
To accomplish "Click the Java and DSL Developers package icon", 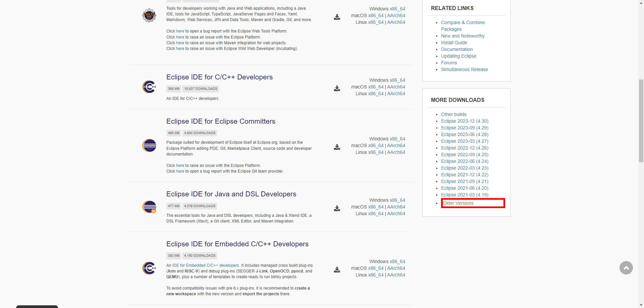I will click(149, 207).
